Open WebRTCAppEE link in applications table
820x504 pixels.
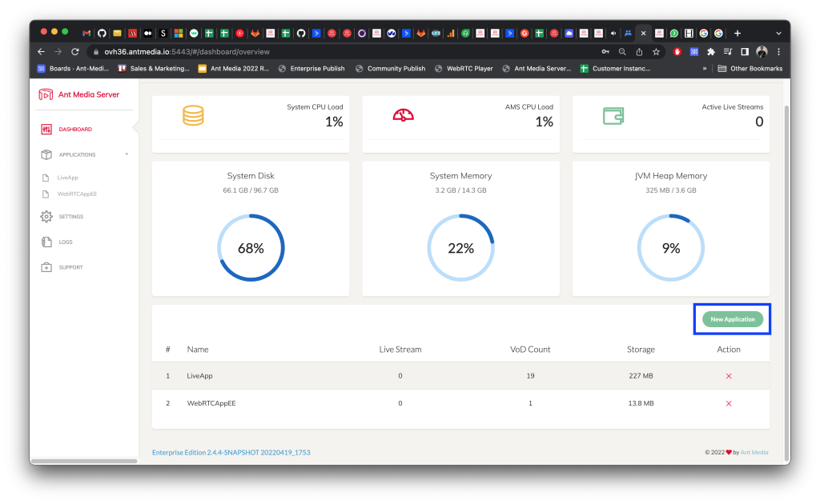tap(211, 403)
